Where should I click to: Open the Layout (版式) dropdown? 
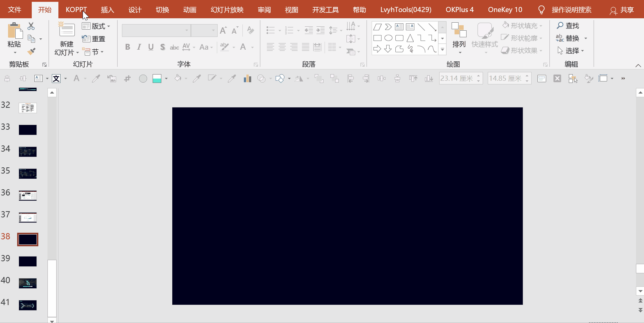[x=96, y=26]
